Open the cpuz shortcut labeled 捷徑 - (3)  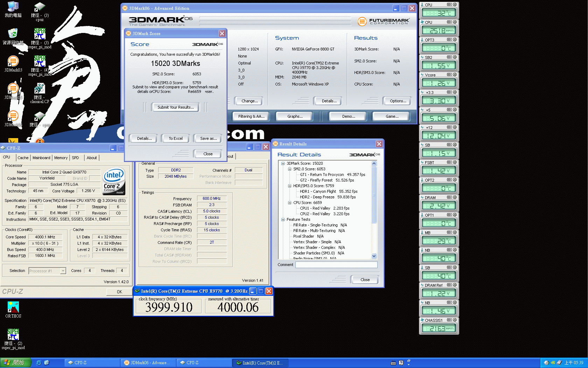40,12
